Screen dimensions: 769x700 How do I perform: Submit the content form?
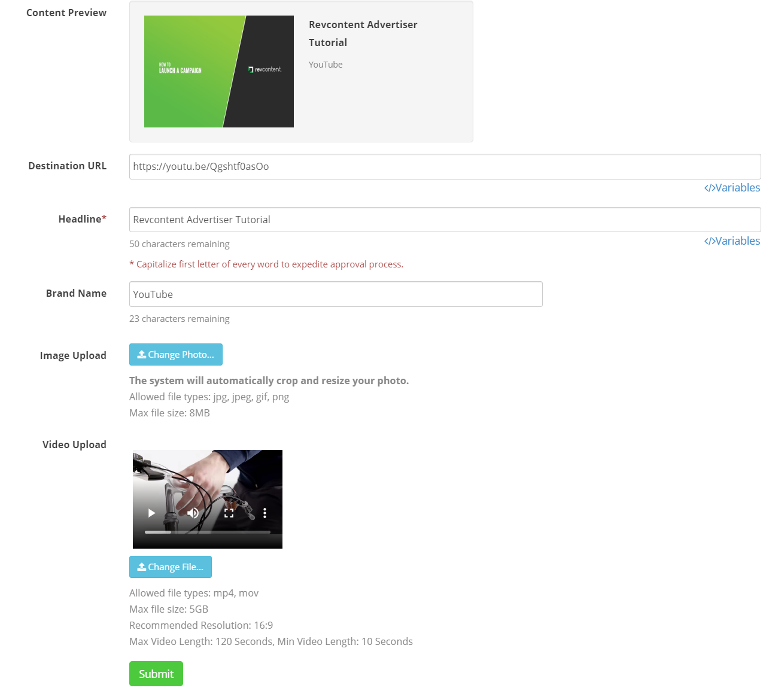point(156,674)
